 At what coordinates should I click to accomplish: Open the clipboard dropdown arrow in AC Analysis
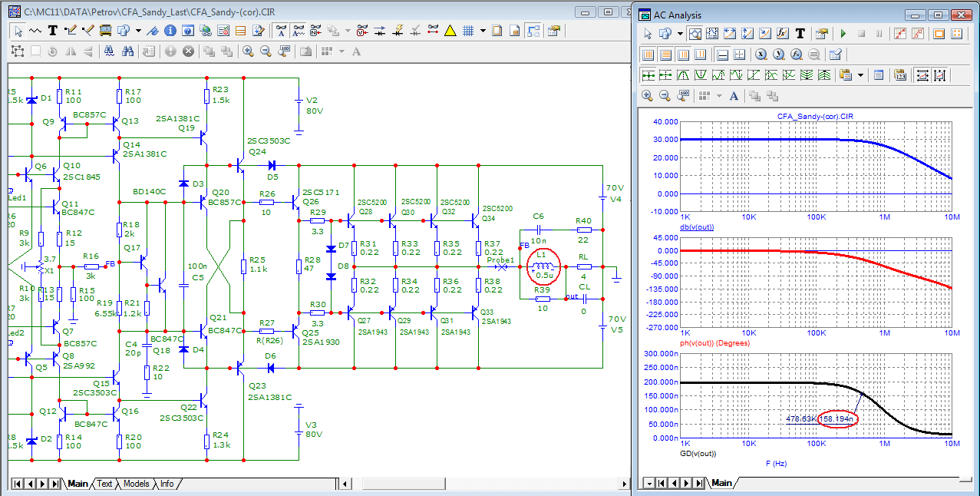860,74
